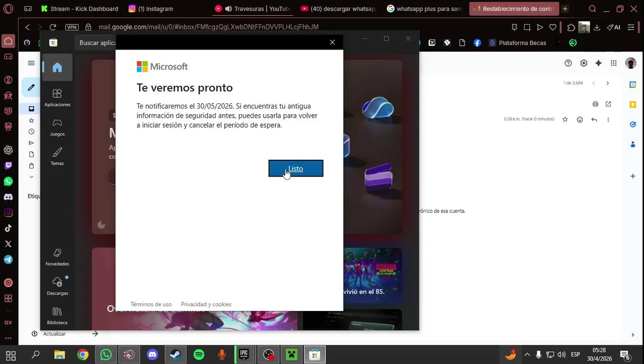Open Descargas in Microsoft Store sidebar

click(x=57, y=286)
